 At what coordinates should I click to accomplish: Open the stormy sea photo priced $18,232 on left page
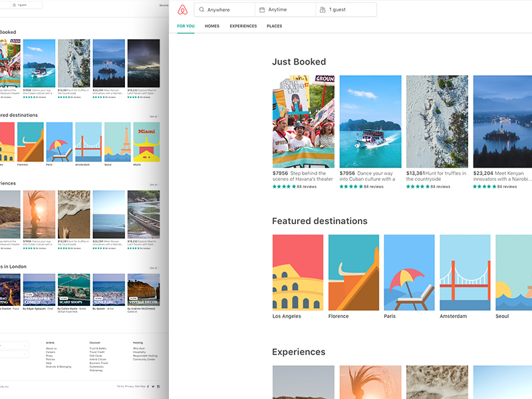coord(144,63)
